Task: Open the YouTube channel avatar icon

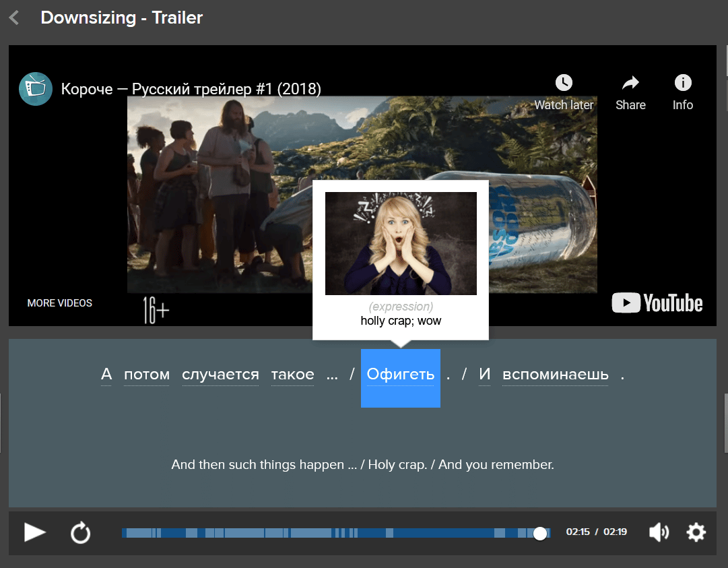Action: pyautogui.click(x=36, y=89)
